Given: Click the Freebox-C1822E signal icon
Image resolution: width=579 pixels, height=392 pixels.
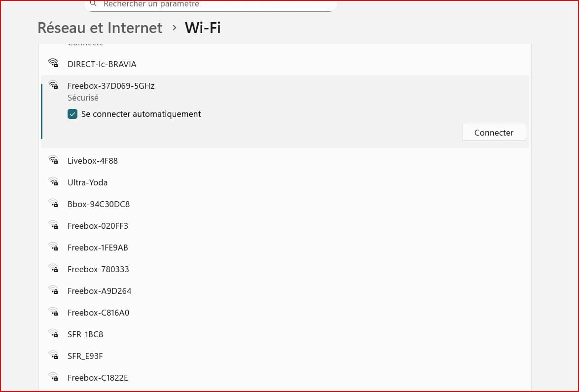Looking at the screenshot, I should 53,377.
